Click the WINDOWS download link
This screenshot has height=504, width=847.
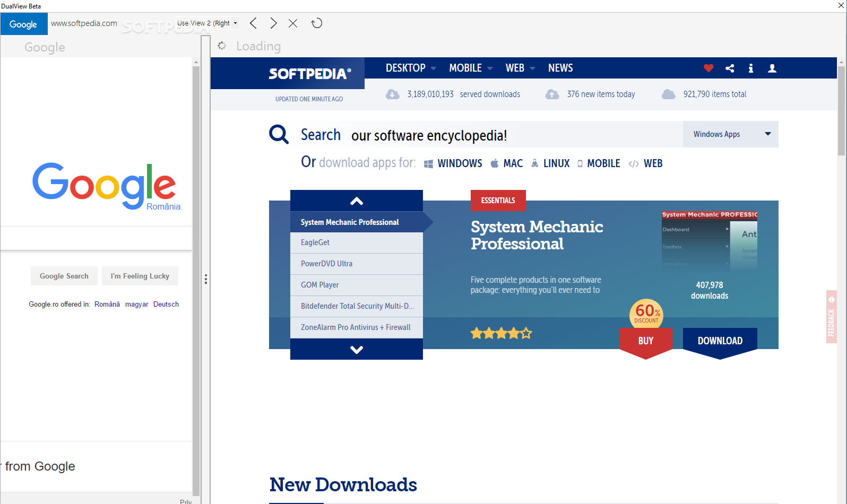(460, 163)
